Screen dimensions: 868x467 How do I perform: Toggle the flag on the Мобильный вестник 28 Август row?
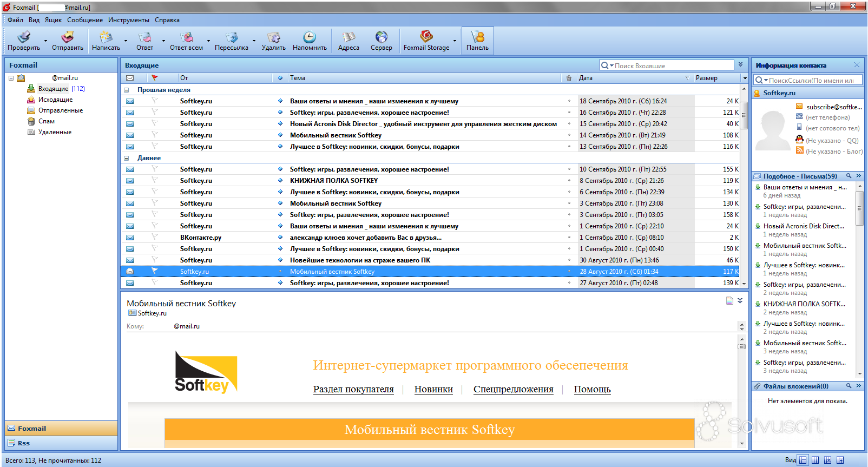[154, 271]
